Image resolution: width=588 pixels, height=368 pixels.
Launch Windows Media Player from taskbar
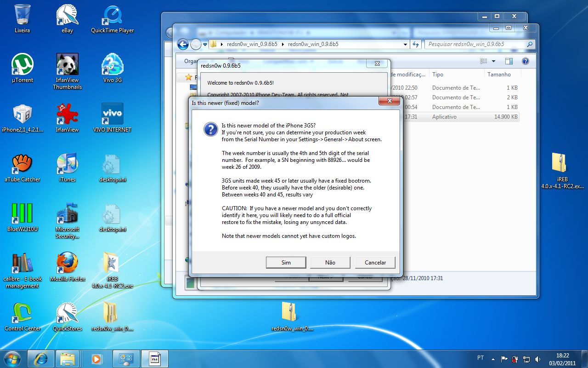[96, 359]
